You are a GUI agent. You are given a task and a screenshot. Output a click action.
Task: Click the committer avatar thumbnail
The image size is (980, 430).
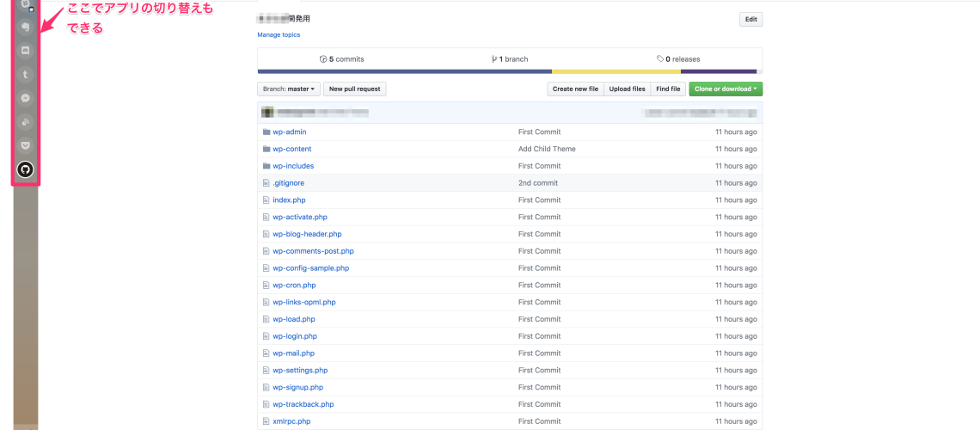pos(267,114)
